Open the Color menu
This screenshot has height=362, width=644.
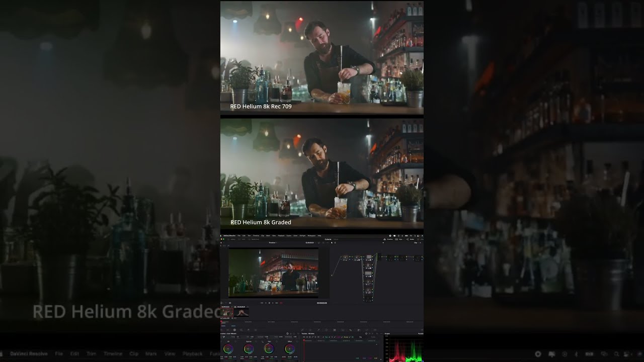pos(295,235)
